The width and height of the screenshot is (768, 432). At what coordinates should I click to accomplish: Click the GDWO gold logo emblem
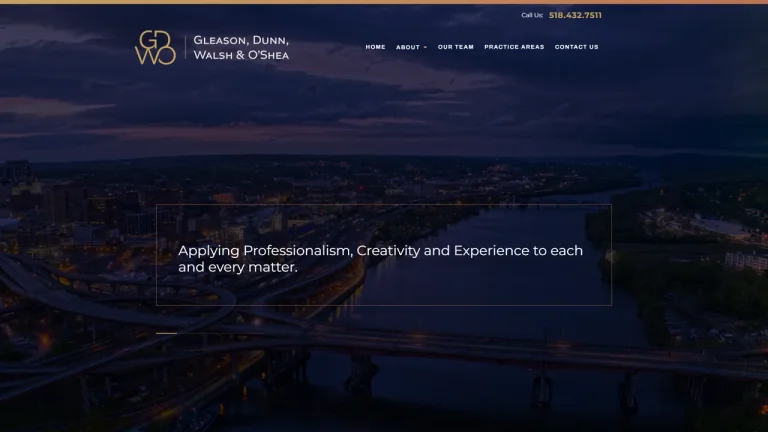155,48
